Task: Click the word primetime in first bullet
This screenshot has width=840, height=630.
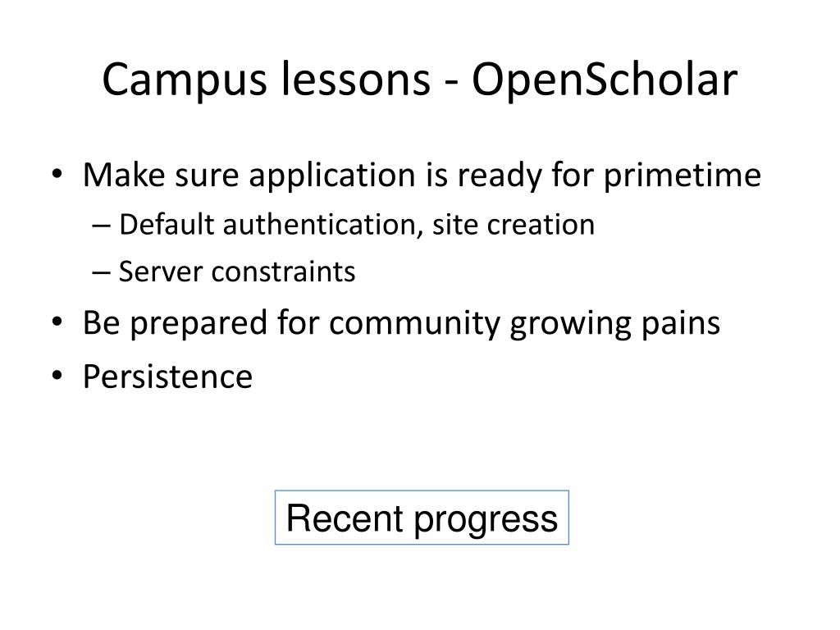Action: pos(682,175)
